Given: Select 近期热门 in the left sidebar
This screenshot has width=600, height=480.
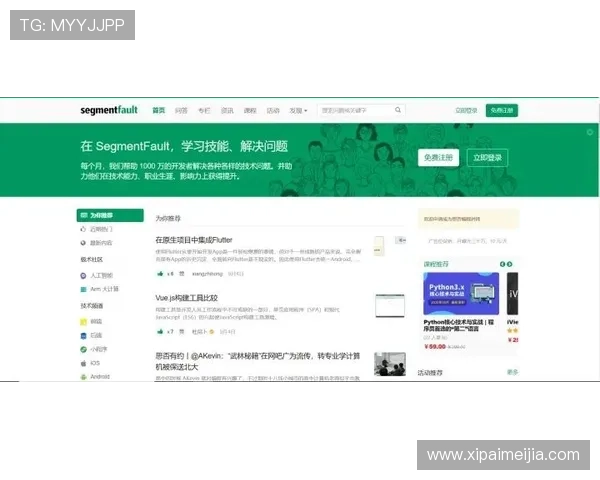Looking at the screenshot, I should pyautogui.click(x=96, y=229).
